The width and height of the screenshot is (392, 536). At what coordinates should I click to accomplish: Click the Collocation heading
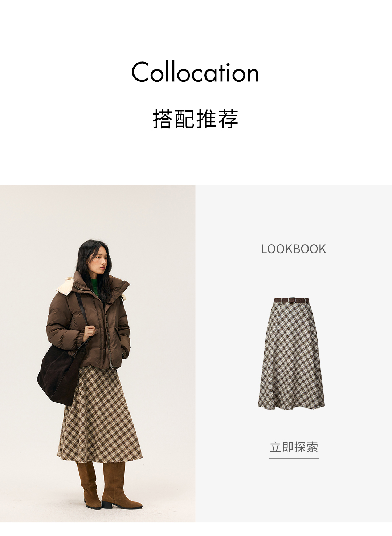pyautogui.click(x=195, y=72)
